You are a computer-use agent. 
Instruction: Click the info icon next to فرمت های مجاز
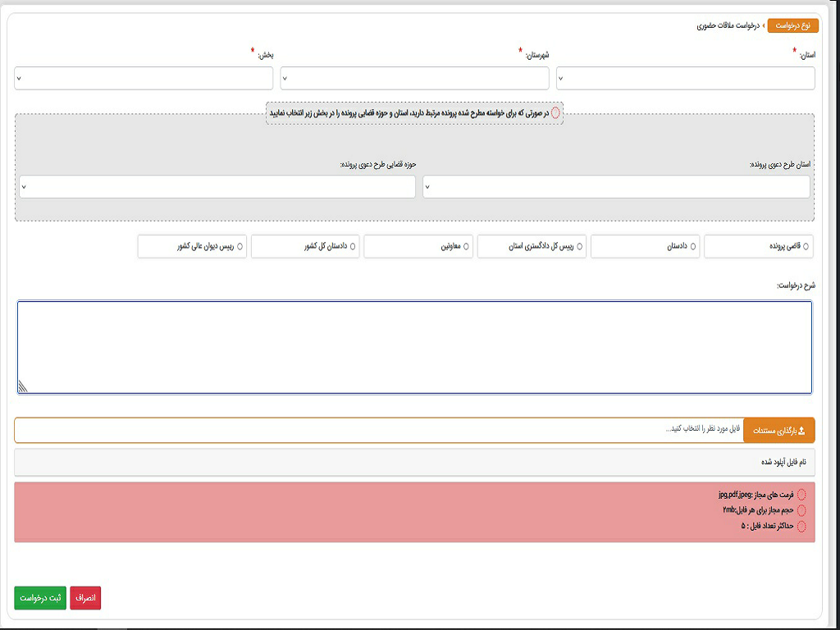click(801, 495)
